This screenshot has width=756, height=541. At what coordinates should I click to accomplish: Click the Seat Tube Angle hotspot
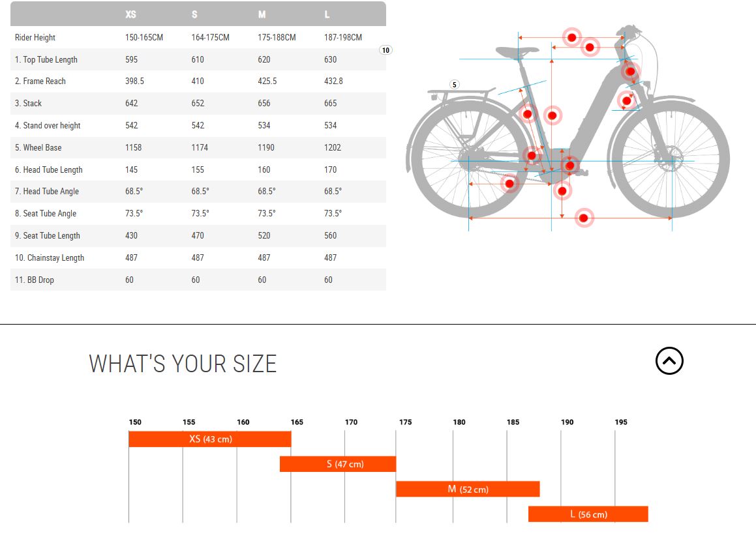(x=532, y=155)
